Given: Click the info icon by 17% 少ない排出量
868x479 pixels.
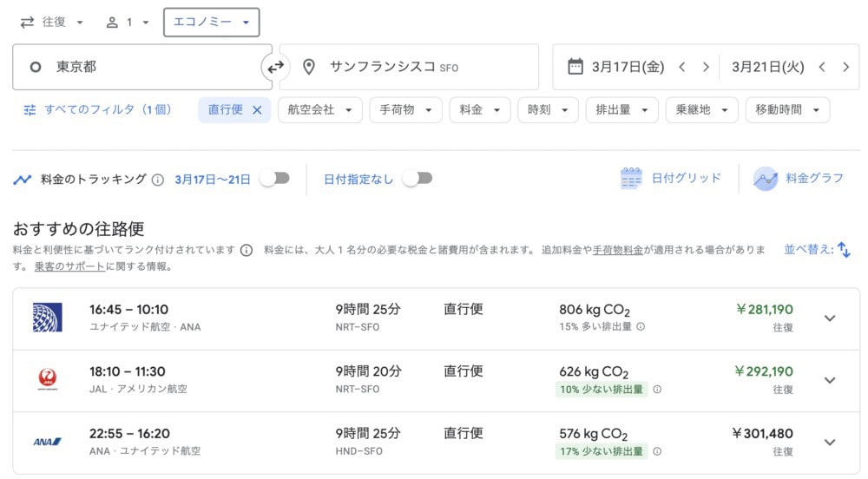Looking at the screenshot, I should pos(657,450).
